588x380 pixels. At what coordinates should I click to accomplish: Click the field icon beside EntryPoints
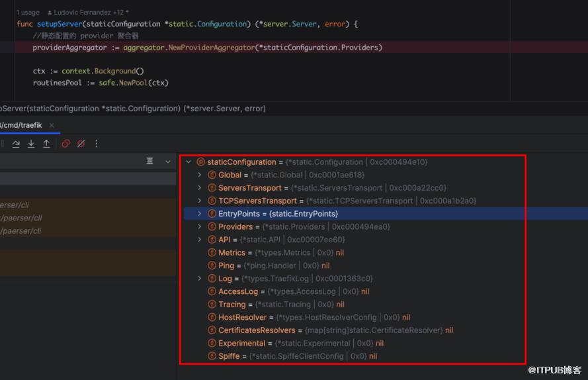(x=212, y=214)
